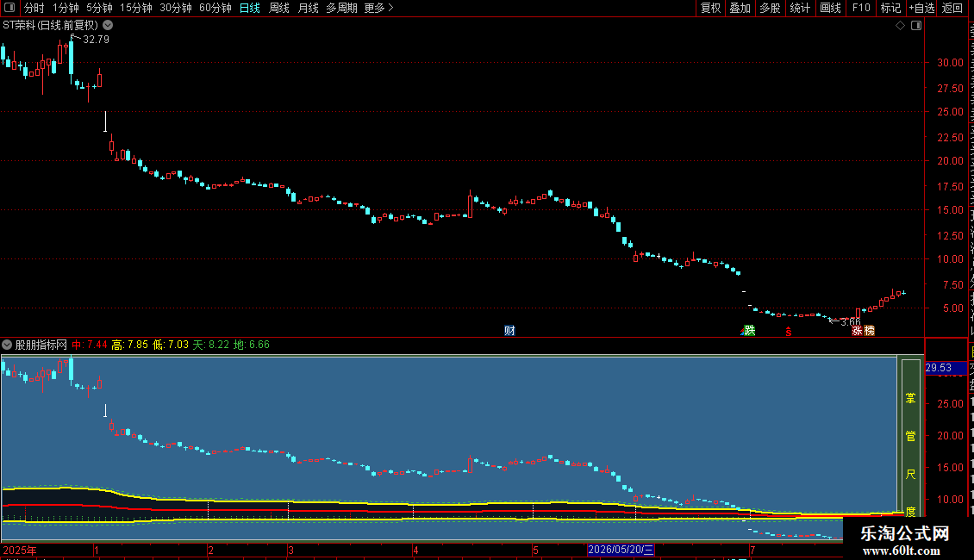Click the 涨 marker icon
Viewport: 974px width, 560px height.
858,331
